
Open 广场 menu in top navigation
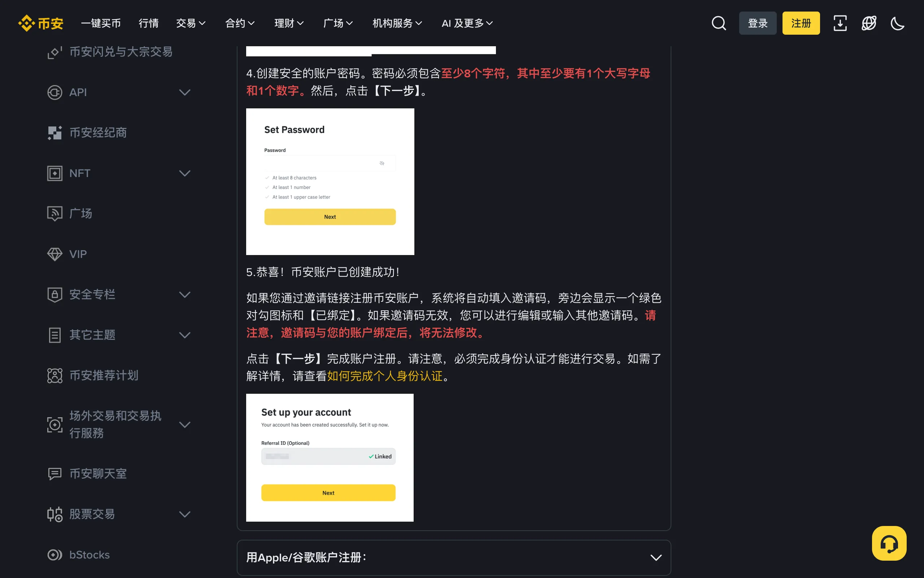point(338,23)
